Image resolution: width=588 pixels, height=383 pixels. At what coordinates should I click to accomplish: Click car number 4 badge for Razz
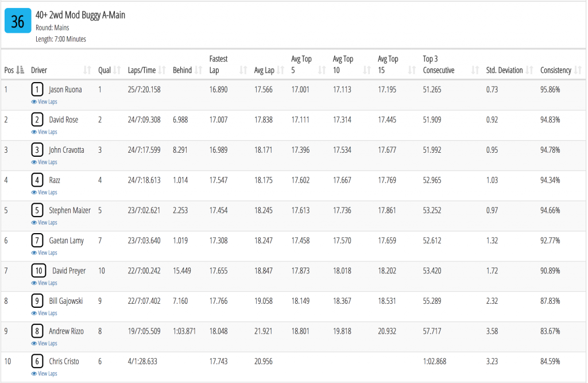tap(37, 180)
